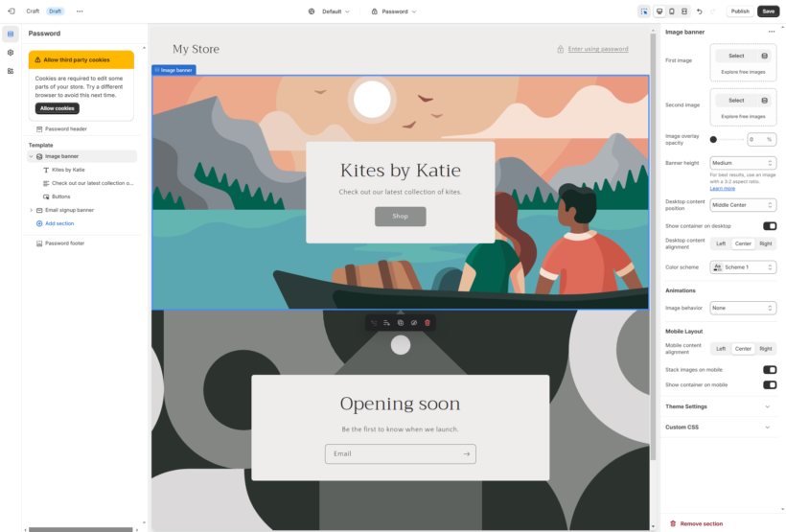Open the Image behavior dropdown
Viewport: 786px width, 532px height.
(743, 308)
